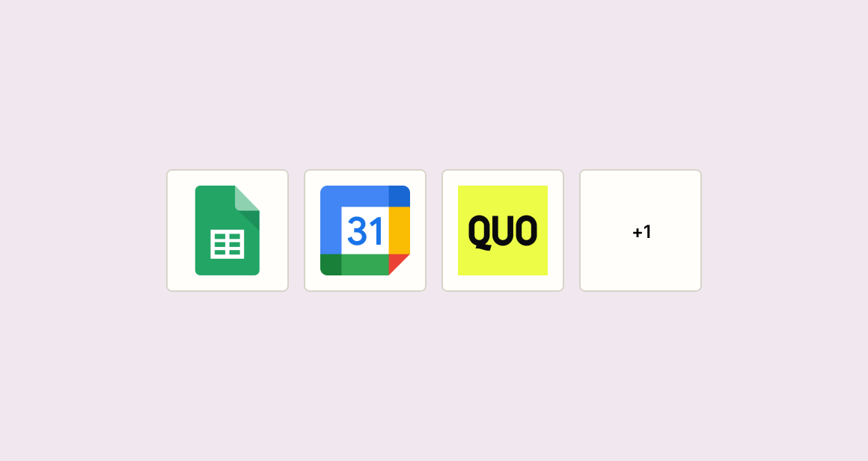This screenshot has width=868, height=461.
Task: Click the yellow bar on the calendar icon
Action: (399, 230)
